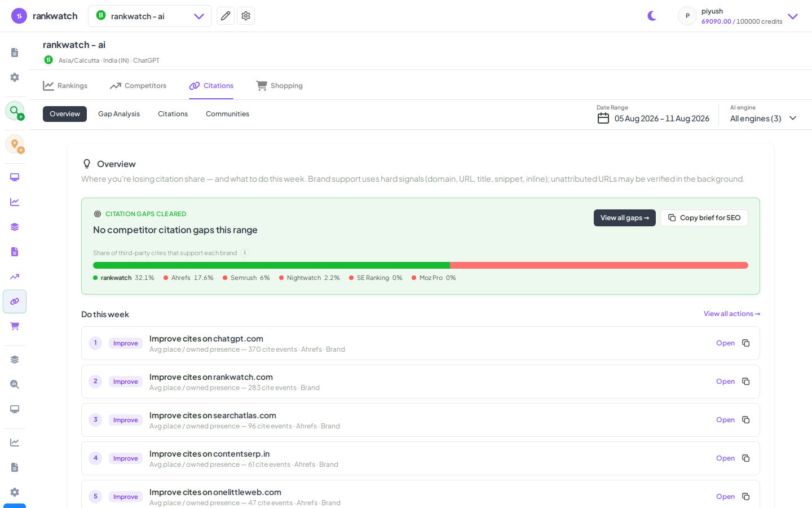Open the chatgpt.com action
This screenshot has width=812, height=508.
click(x=725, y=343)
